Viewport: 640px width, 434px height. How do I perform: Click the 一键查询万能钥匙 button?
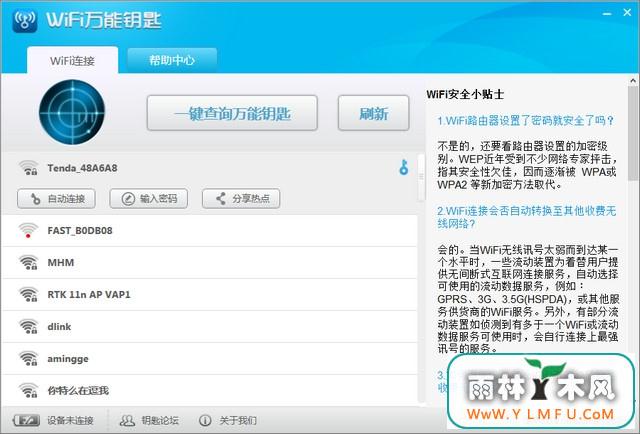coord(232,113)
